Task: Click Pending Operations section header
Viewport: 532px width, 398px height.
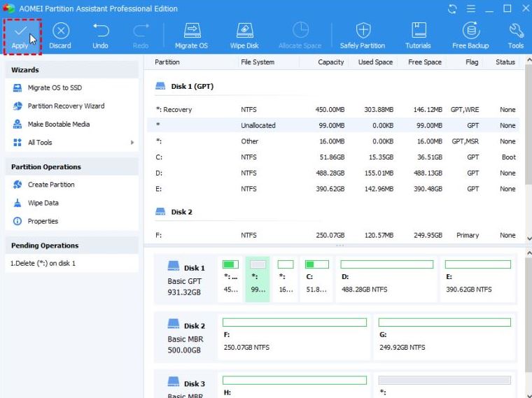Action: 71,246
